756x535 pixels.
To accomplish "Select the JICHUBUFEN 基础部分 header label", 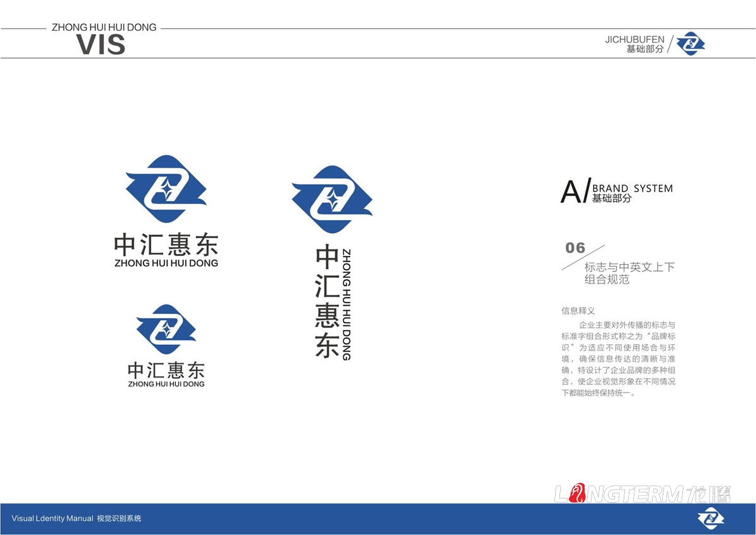I will pos(637,44).
